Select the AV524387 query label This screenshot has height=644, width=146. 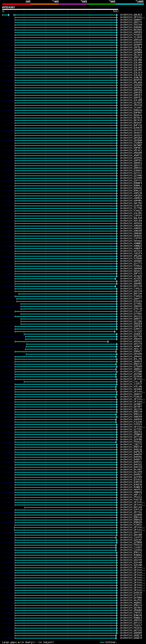point(8,8)
